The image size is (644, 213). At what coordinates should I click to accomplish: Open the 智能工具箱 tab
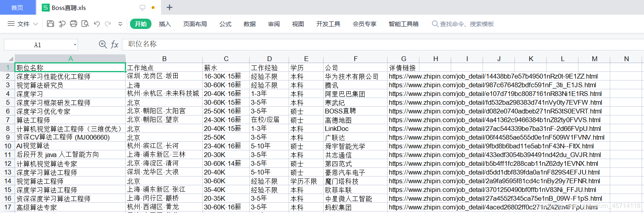pos(403,24)
